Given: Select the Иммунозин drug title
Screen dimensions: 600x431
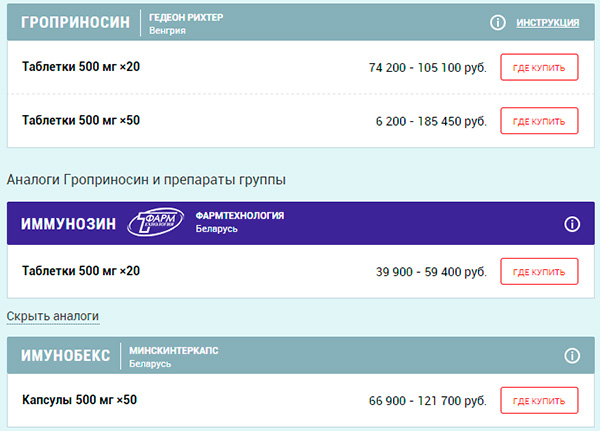Looking at the screenshot, I should tap(68, 224).
